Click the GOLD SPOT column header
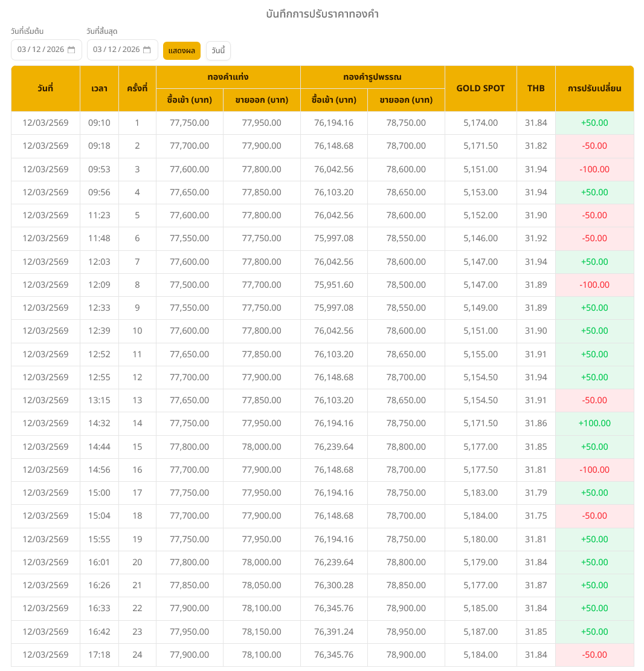 coord(480,88)
